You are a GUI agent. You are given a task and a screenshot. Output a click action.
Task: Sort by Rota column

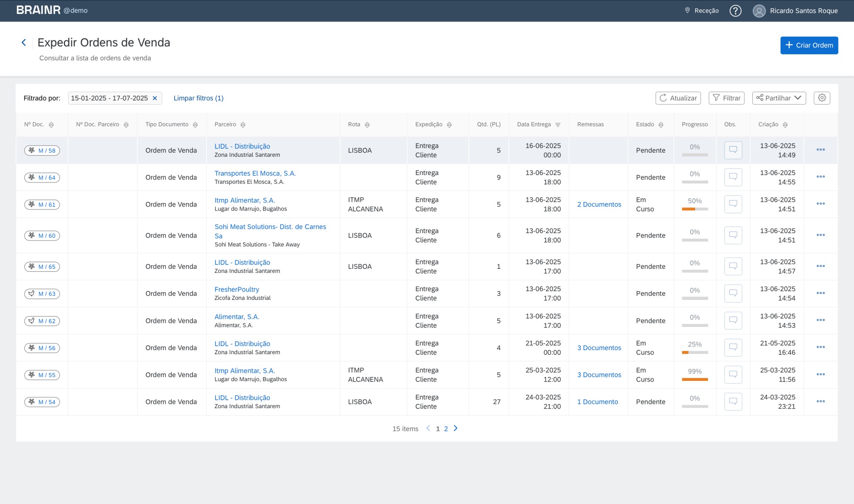click(x=367, y=125)
